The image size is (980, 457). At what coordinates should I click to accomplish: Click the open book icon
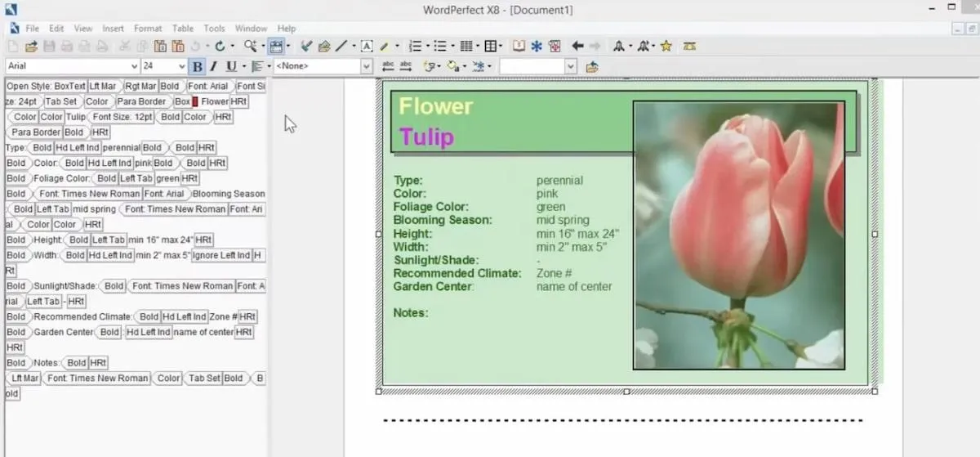click(518, 47)
